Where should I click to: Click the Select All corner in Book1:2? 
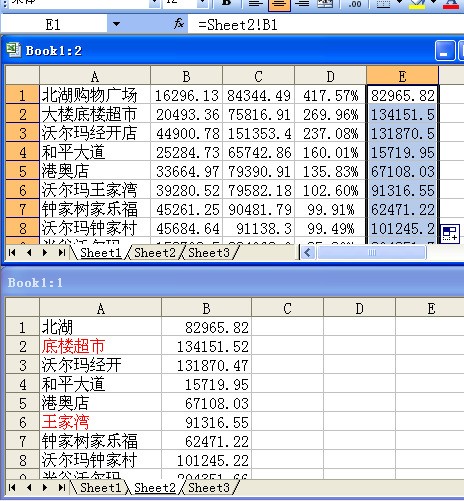tap(23, 75)
